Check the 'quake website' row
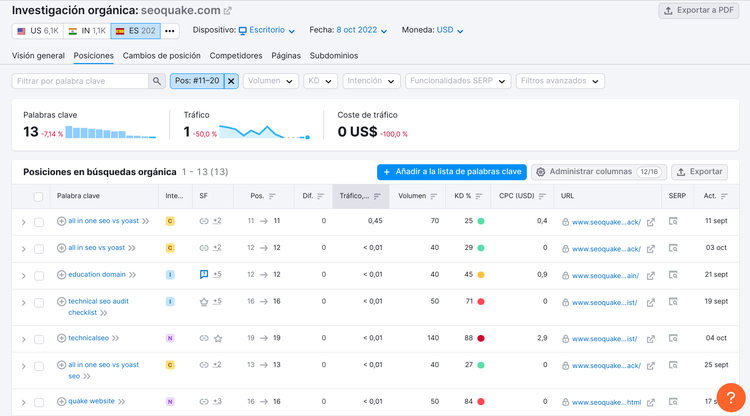 click(39, 403)
